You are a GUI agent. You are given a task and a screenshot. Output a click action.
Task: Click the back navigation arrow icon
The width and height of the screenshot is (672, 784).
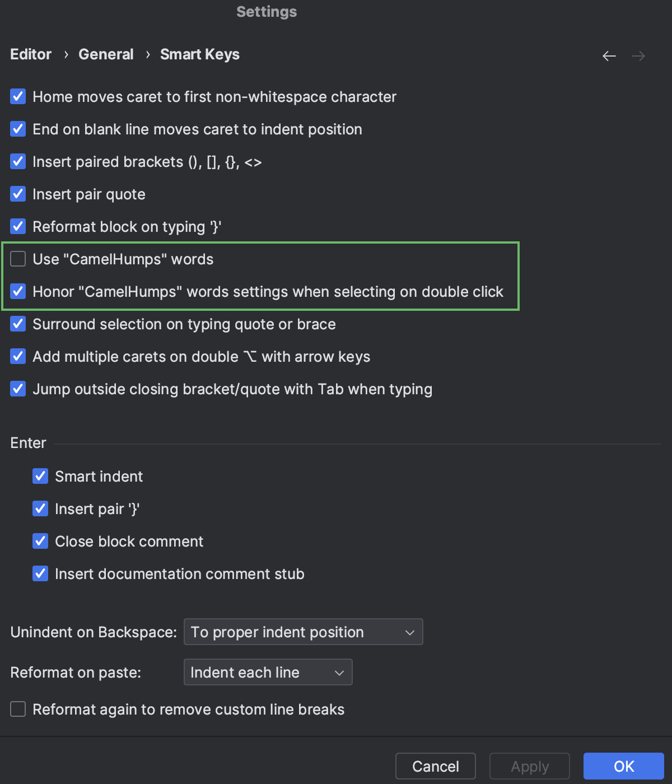click(609, 56)
